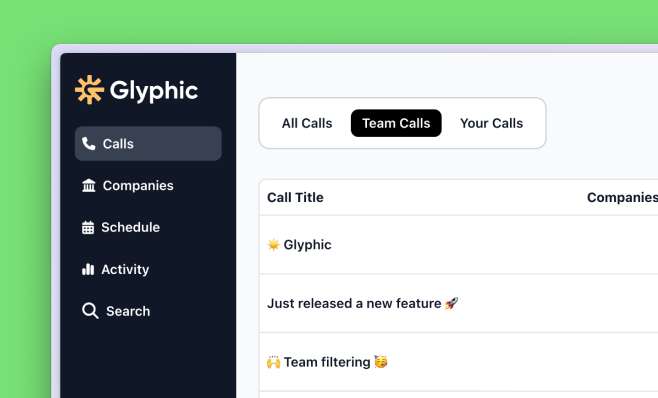This screenshot has width=658, height=398.
Task: Open Schedule from the sidebar
Action: pyautogui.click(x=121, y=227)
